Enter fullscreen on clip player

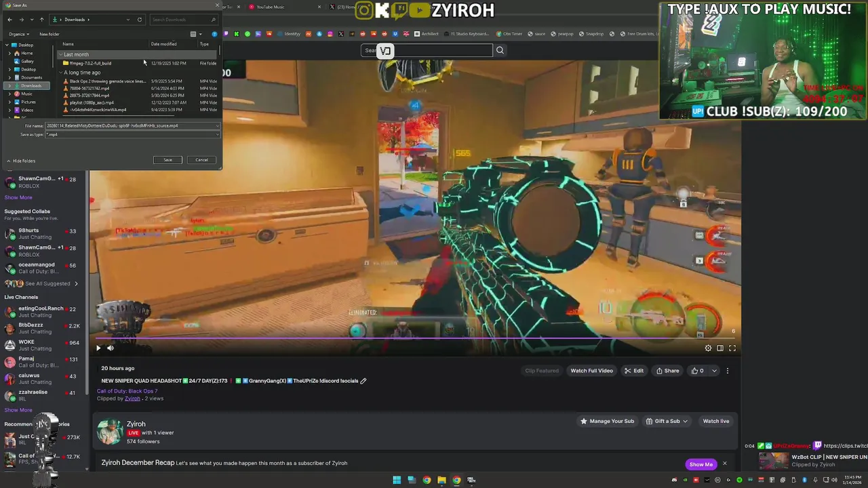click(732, 348)
